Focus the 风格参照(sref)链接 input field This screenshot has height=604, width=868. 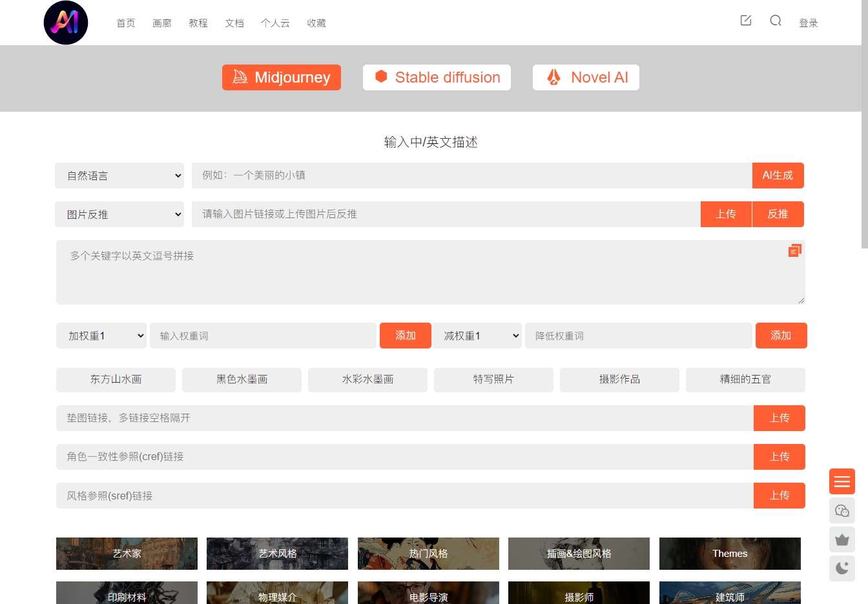click(x=404, y=496)
